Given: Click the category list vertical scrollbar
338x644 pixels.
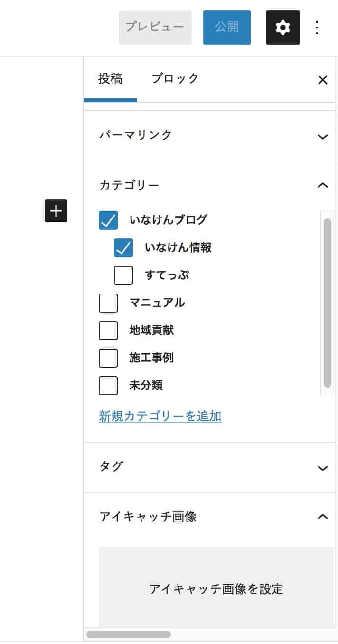Looking at the screenshot, I should (327, 303).
